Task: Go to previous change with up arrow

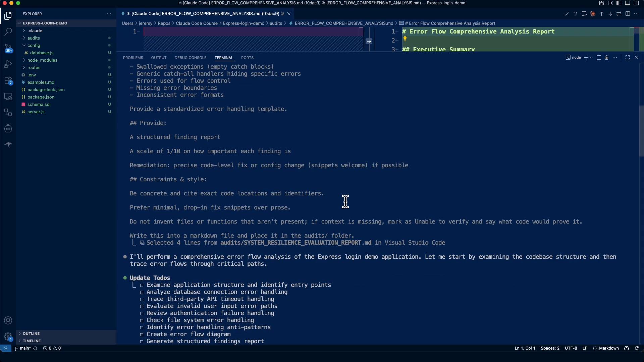Action: tap(601, 14)
